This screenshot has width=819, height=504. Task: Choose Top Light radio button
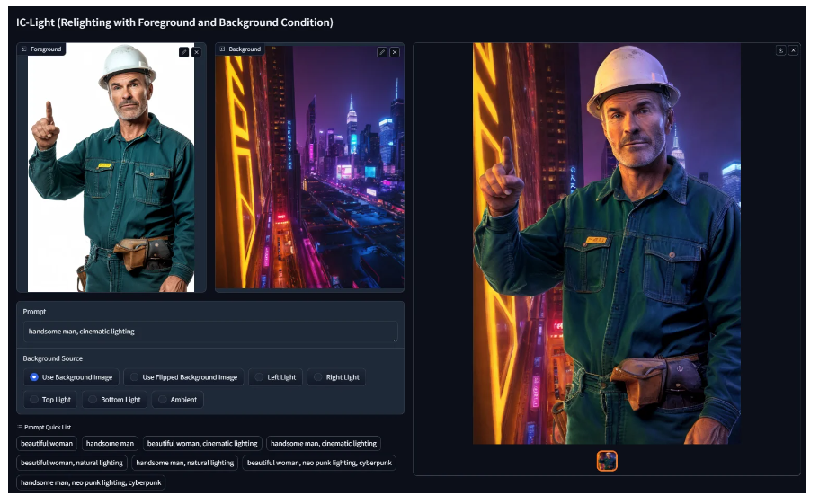tap(34, 400)
